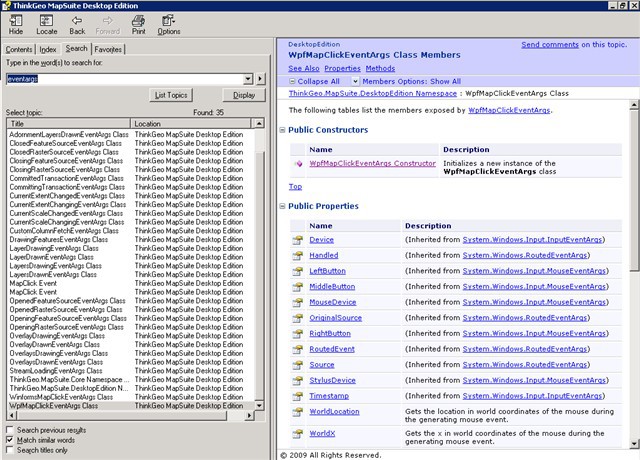This screenshot has height=460, width=640.
Task: Click the WpfMapClickEventArgs Constructor method icon
Action: tap(297, 163)
